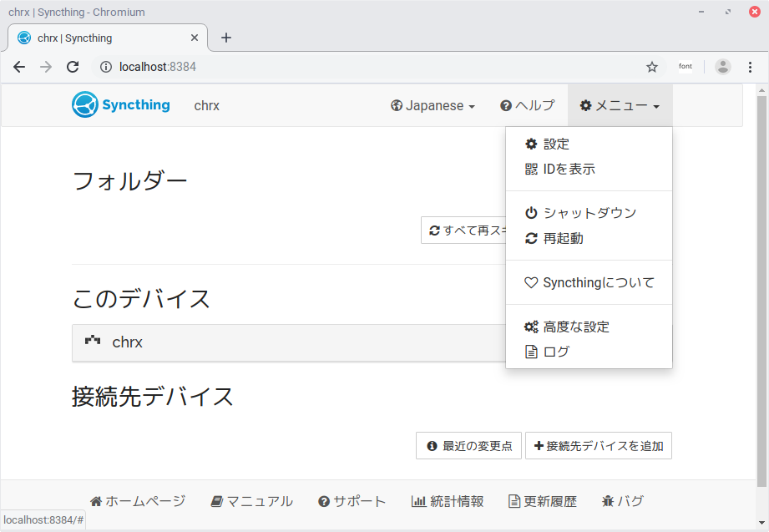Click the 最近の変更点 button
The width and height of the screenshot is (769, 532).
(468, 446)
